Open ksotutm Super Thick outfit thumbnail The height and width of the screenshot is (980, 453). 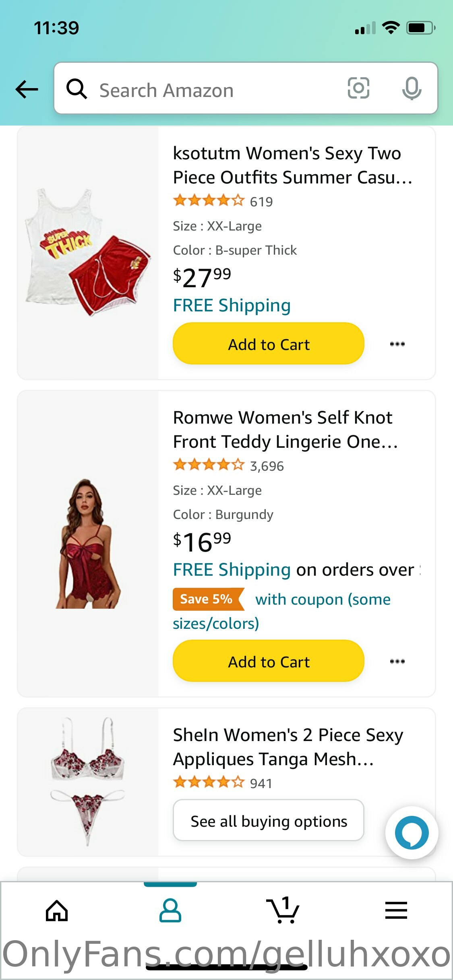(88, 253)
